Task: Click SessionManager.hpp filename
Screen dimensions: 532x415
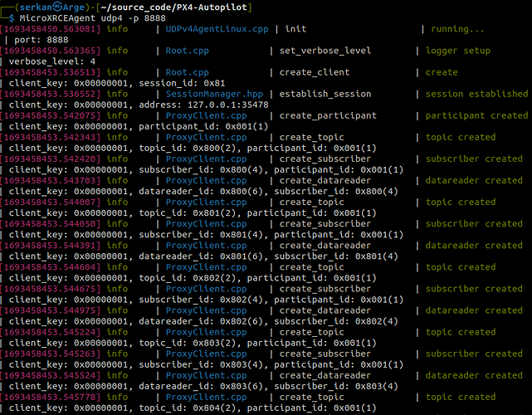Action: pyautogui.click(x=214, y=94)
